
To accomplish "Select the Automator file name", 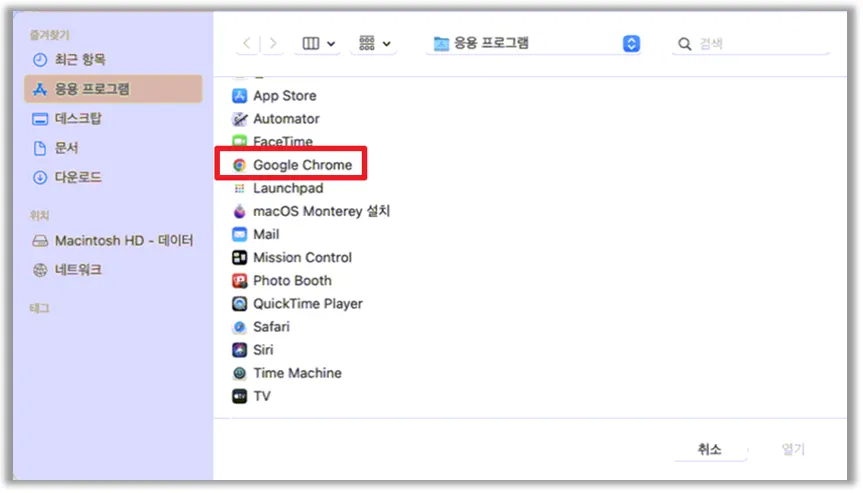I will tap(286, 119).
